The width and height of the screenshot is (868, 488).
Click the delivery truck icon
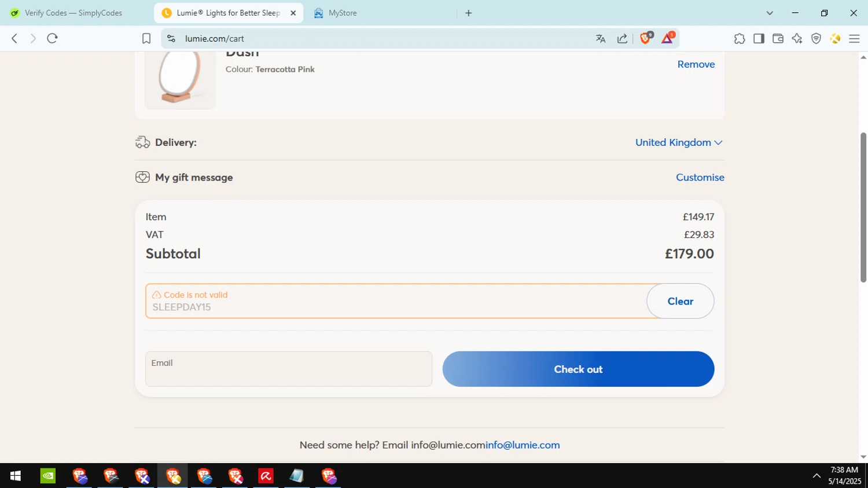142,142
